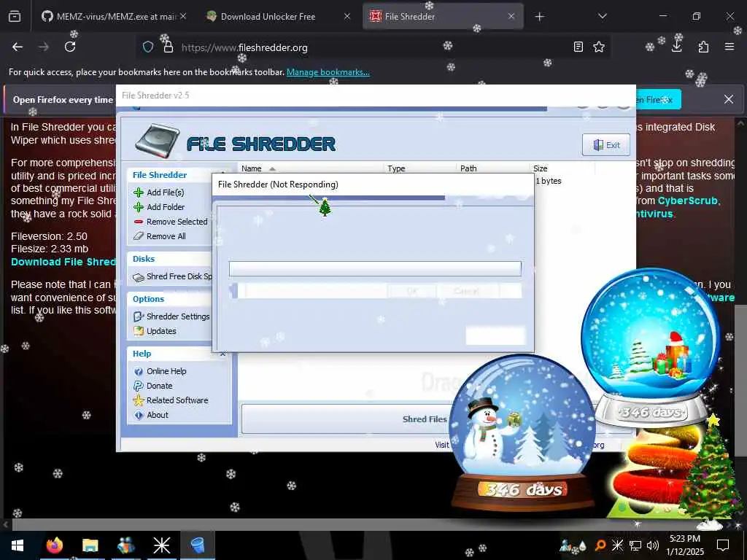Viewport: 747px width, 560px height.
Task: Open the CyberScrub link on the webpage
Action: tap(687, 201)
